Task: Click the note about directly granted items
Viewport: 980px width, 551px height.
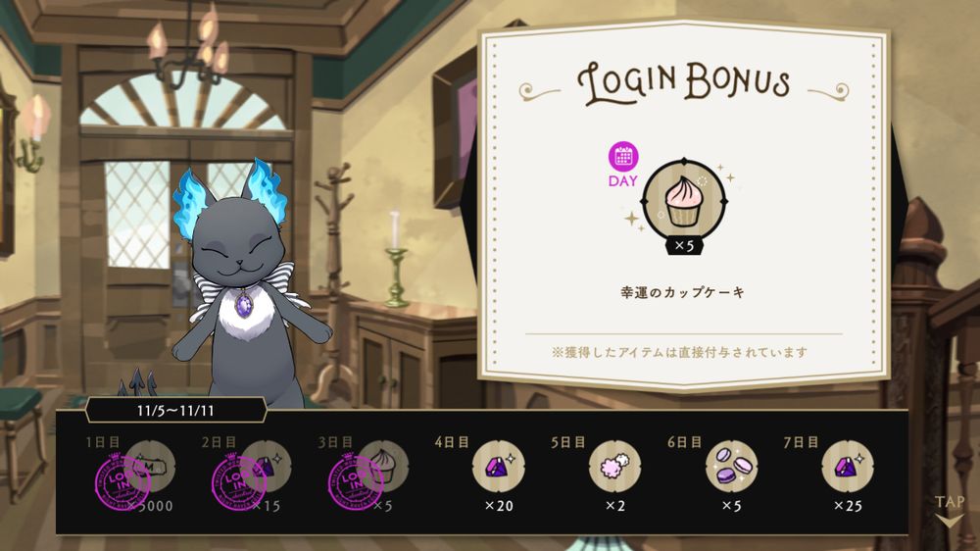Action: click(x=680, y=353)
